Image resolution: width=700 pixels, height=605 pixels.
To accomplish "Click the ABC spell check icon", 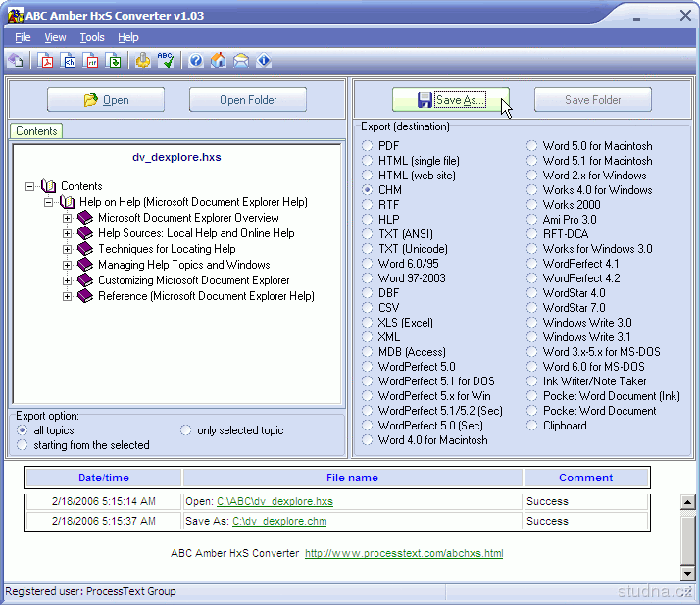I will tap(166, 61).
